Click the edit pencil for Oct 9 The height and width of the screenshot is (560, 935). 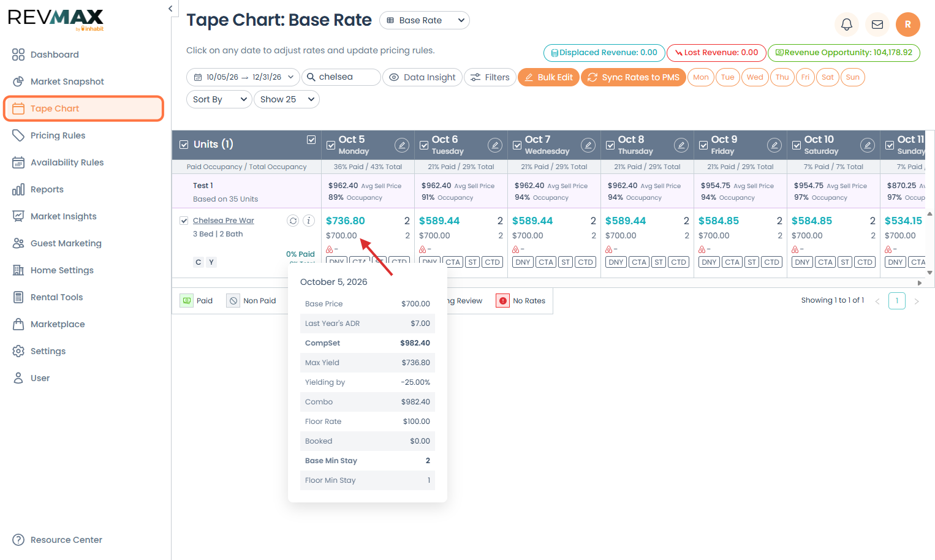pos(774,145)
